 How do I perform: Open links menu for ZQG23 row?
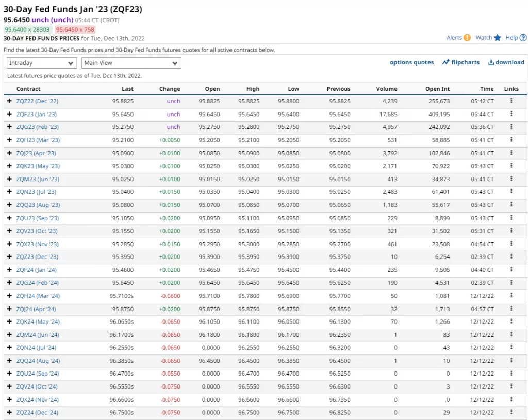click(511, 127)
